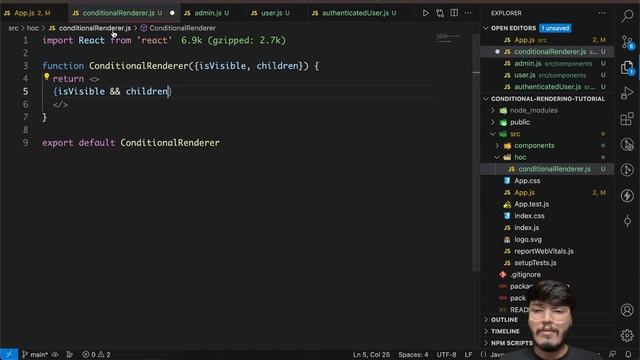Open the notifications bell

(628, 354)
